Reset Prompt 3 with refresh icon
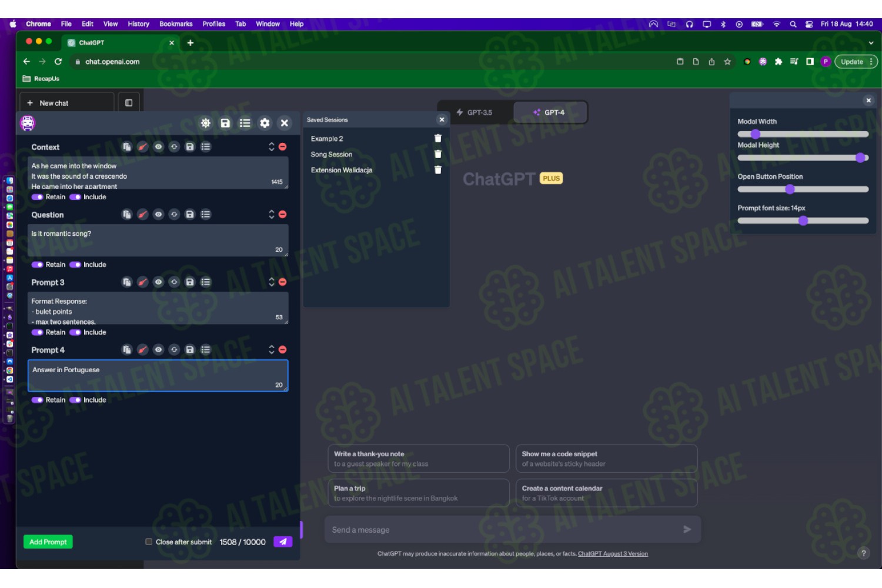The width and height of the screenshot is (882, 588). (x=174, y=282)
